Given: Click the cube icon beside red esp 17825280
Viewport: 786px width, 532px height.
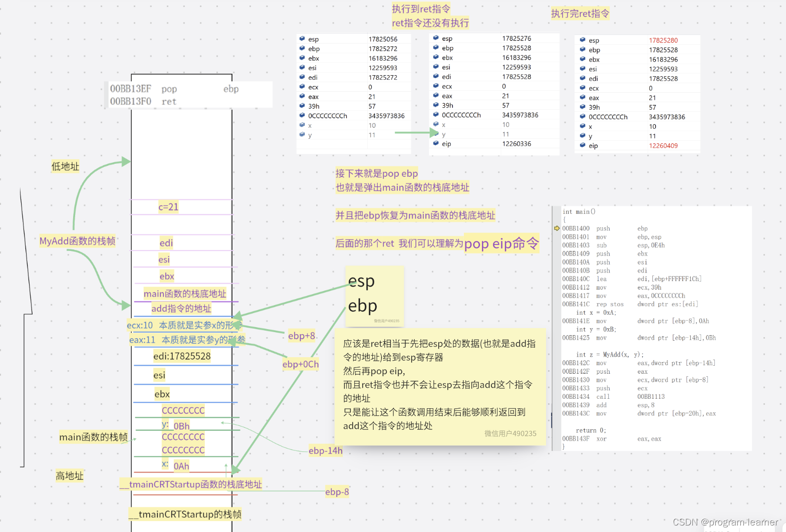Looking at the screenshot, I should coord(583,40).
